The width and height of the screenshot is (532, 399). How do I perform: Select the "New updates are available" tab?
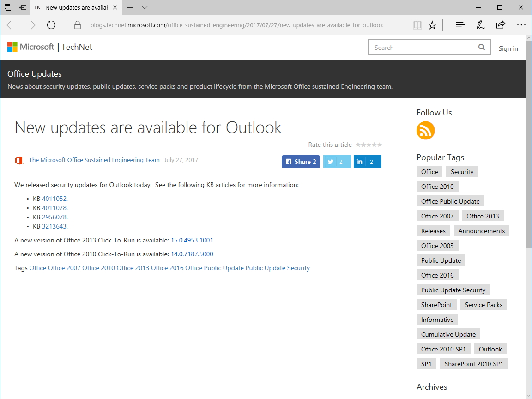74,7
